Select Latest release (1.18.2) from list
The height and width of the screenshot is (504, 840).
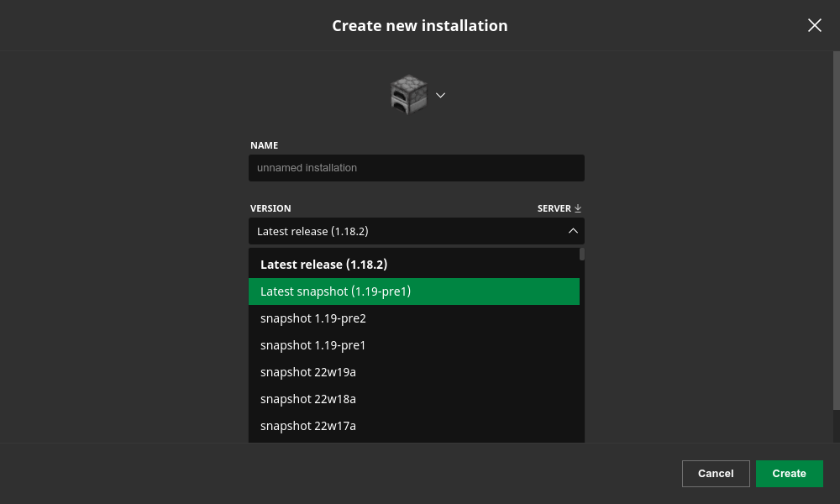click(x=323, y=265)
